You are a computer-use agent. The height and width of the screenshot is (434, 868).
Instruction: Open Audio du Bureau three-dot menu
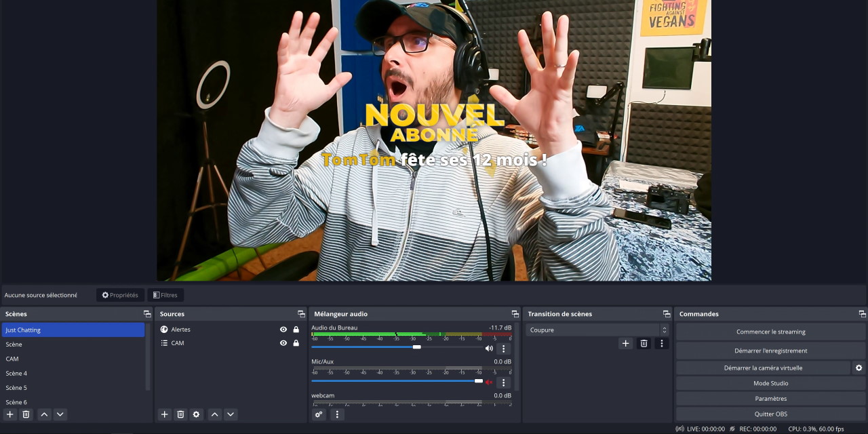(503, 349)
